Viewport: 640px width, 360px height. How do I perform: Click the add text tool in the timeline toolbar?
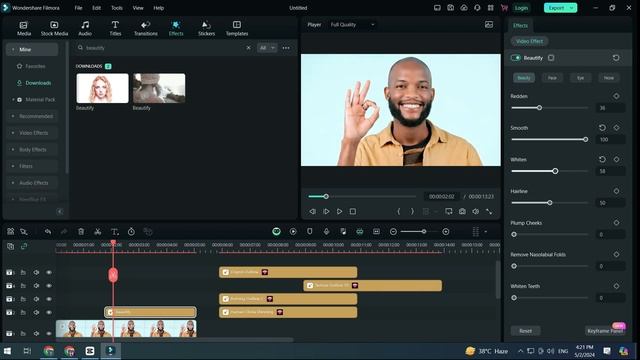pos(115,232)
